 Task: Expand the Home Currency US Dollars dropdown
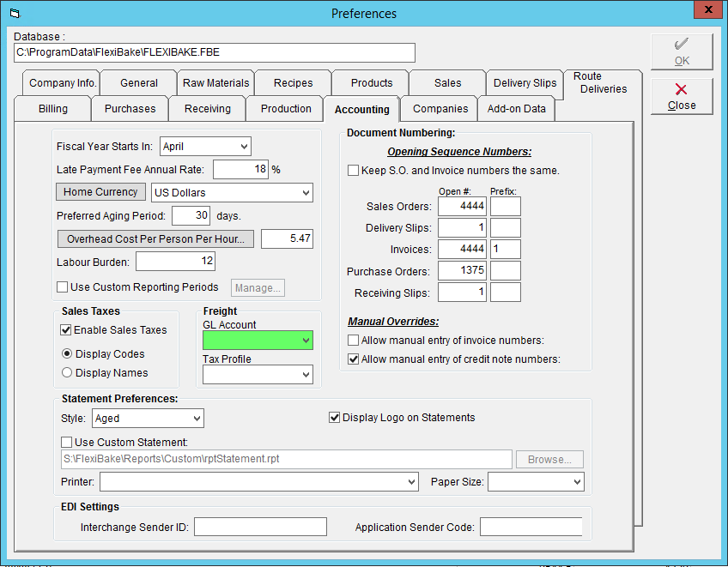(x=232, y=192)
